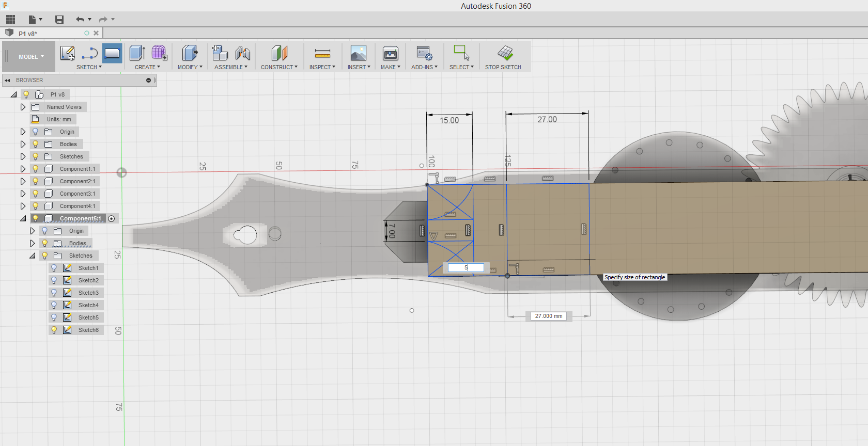
Task: Expand the Named Views folder
Action: point(23,107)
